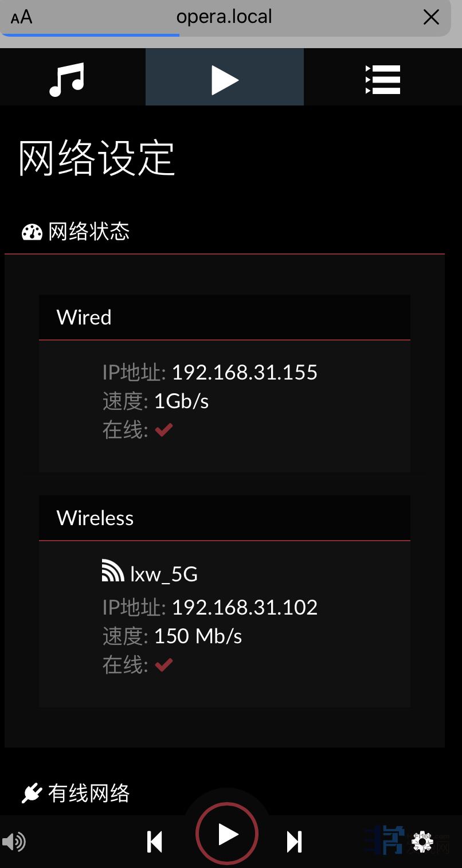462x868 pixels.
Task: Open settings gear in bottom bar
Action: pyautogui.click(x=422, y=842)
